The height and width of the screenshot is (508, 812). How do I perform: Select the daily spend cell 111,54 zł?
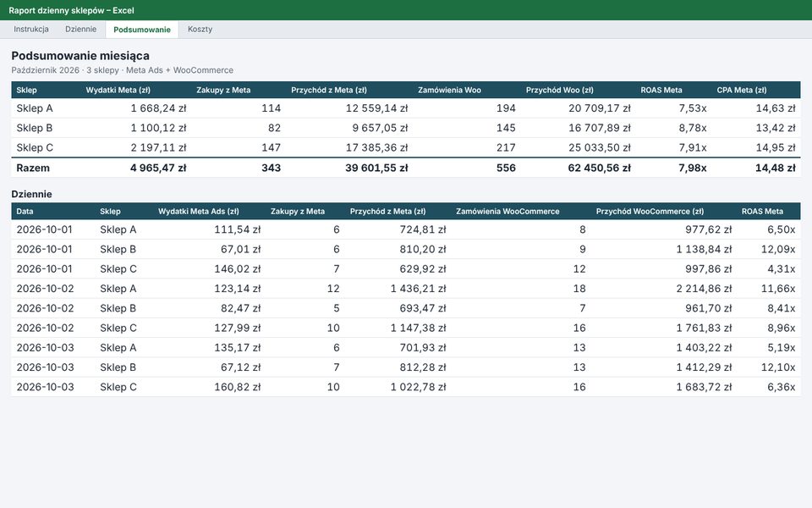(238, 229)
